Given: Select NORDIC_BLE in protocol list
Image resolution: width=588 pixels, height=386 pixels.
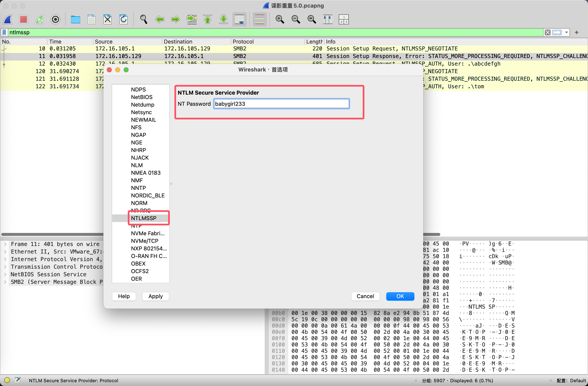Looking at the screenshot, I should (141, 196).
